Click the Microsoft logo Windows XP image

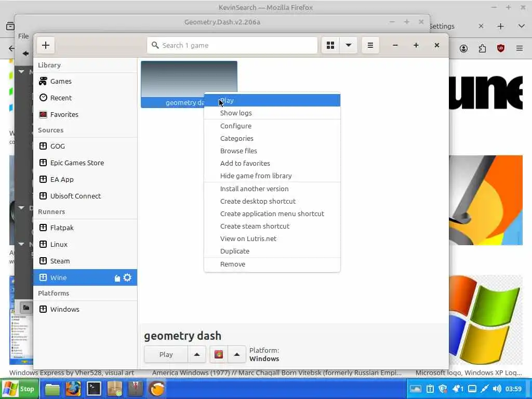[x=486, y=320]
